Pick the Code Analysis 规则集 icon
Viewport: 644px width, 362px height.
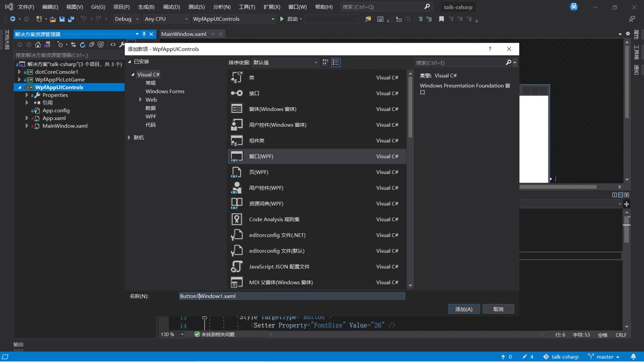(x=236, y=219)
